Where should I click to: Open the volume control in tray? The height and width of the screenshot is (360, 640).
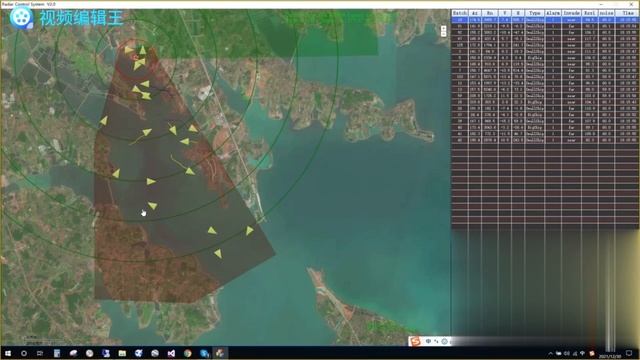tap(567, 353)
